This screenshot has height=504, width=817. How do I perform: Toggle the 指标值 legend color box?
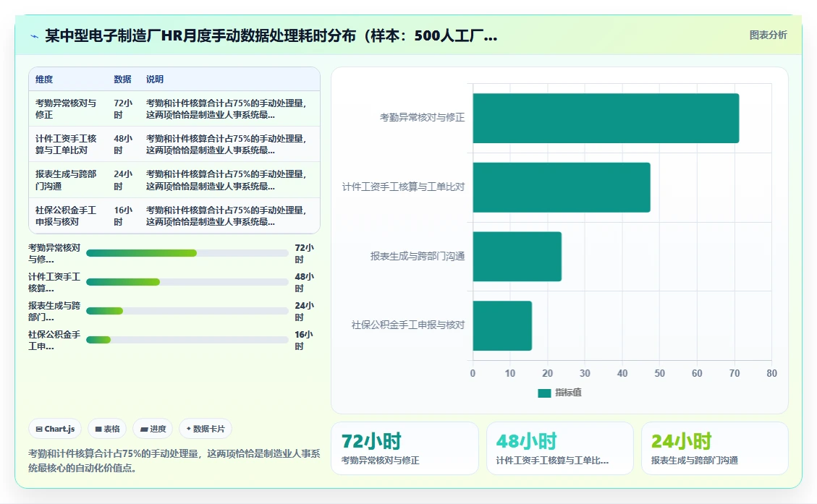tap(544, 393)
